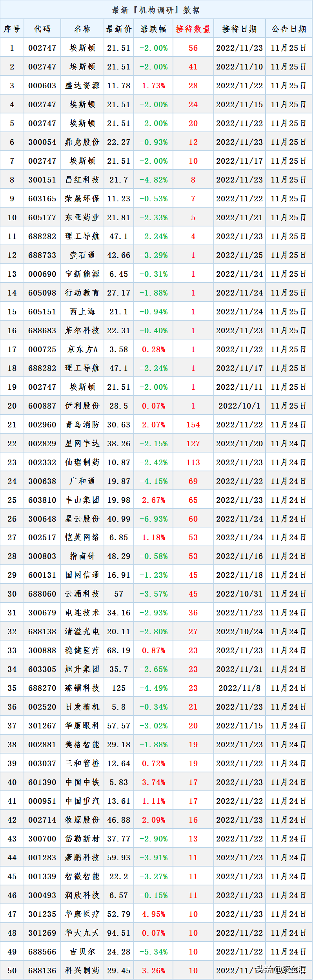Click the -4.82% change value

[154, 180]
